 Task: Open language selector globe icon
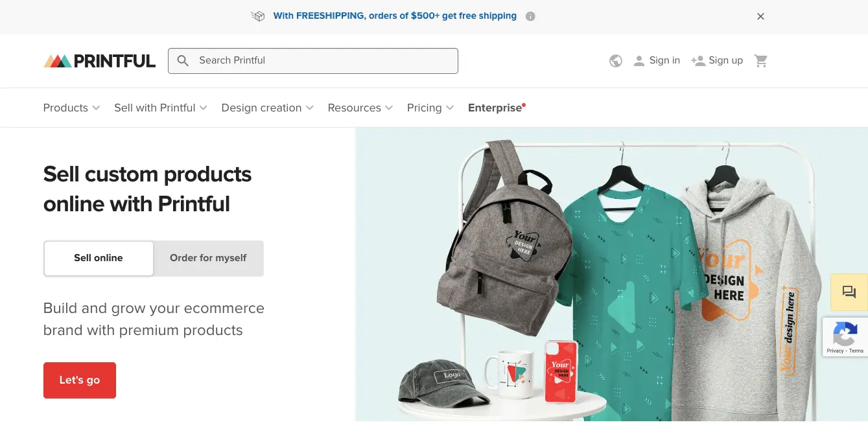(x=615, y=60)
